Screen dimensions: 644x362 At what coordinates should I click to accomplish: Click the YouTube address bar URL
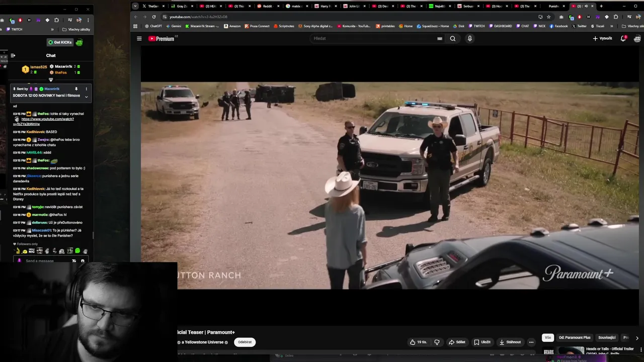tap(198, 17)
